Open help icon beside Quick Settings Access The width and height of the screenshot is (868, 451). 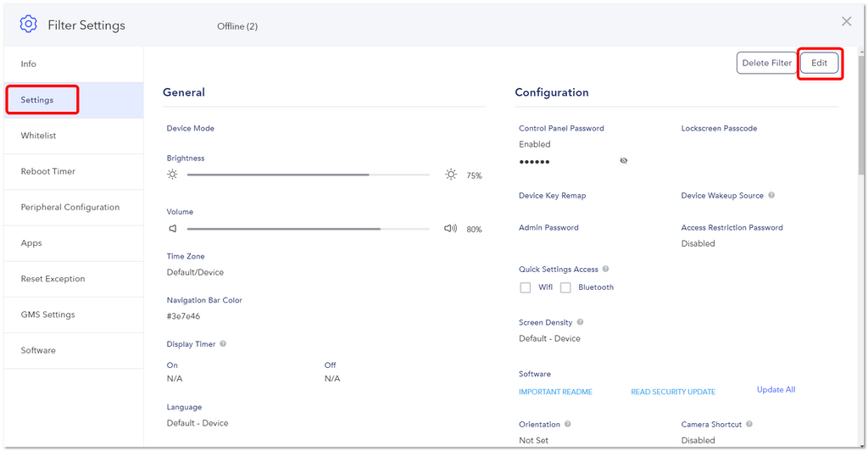[x=605, y=269]
